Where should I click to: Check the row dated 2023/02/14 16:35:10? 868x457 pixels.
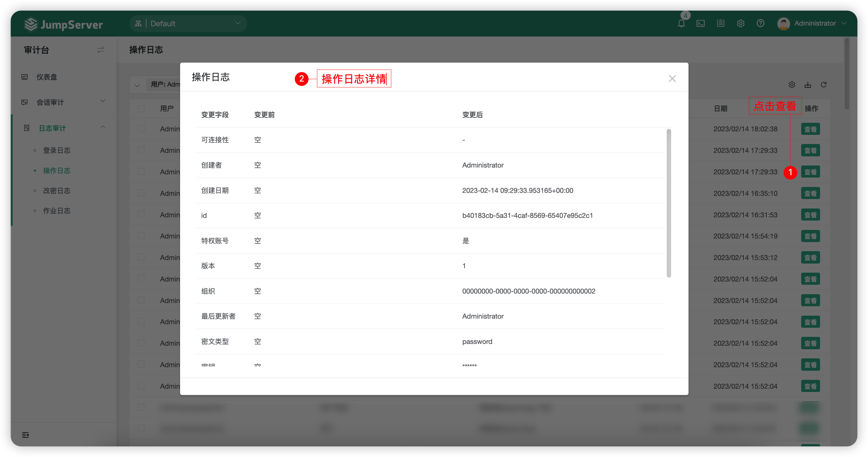[141, 193]
